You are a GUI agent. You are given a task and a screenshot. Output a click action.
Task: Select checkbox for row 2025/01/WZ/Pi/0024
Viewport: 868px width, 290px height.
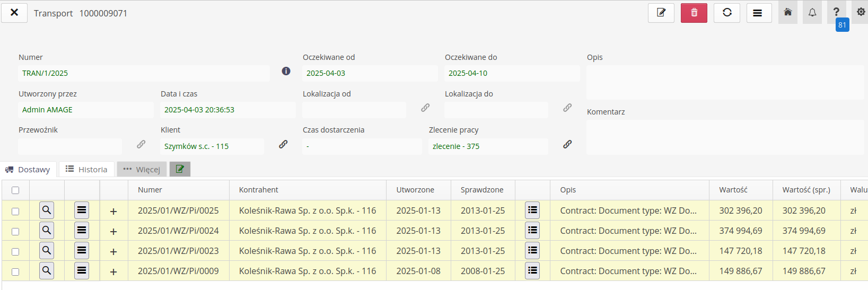point(15,232)
